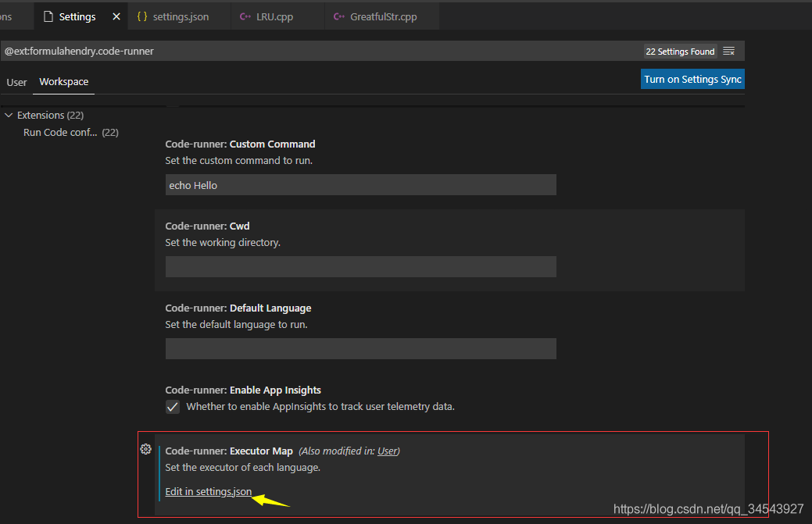Open Edit in settings.json link
812x524 pixels.
click(x=208, y=491)
